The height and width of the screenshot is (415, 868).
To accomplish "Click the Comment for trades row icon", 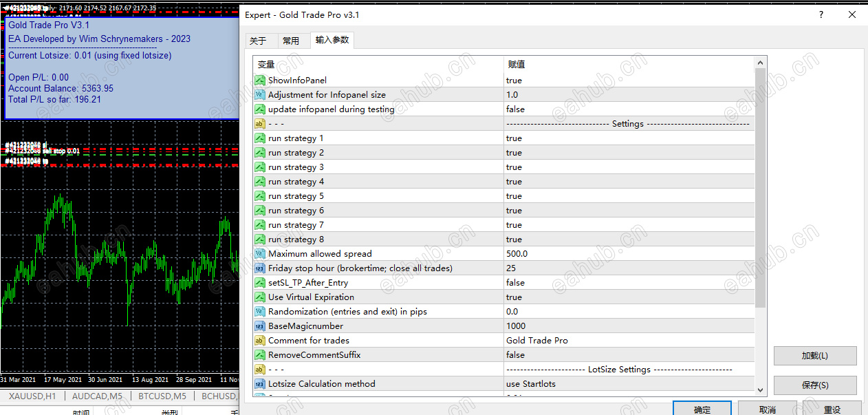I will pyautogui.click(x=260, y=341).
